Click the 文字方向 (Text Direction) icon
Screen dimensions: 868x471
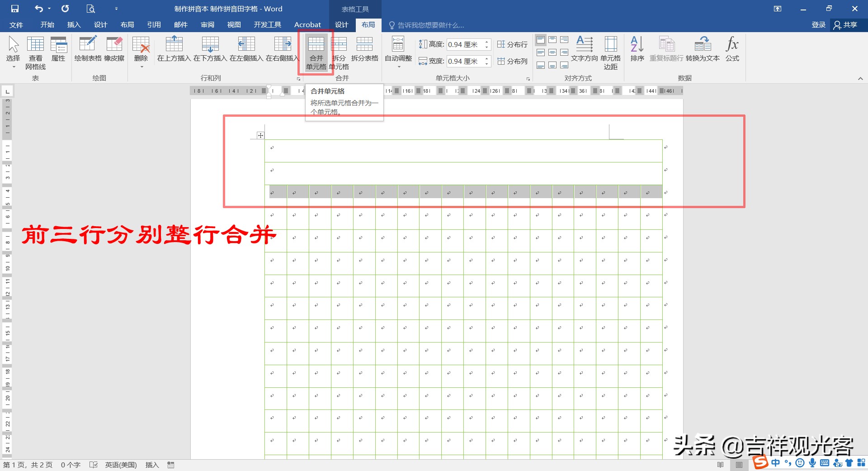584,50
